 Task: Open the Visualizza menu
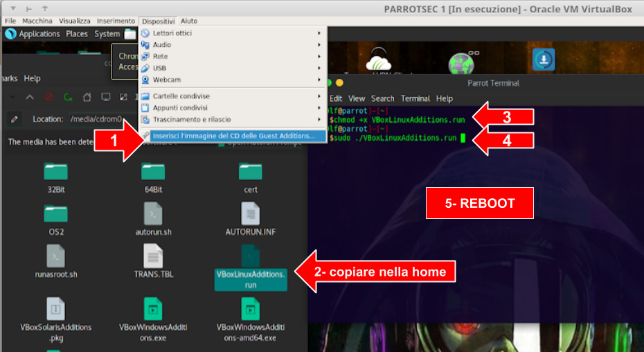pos(74,21)
